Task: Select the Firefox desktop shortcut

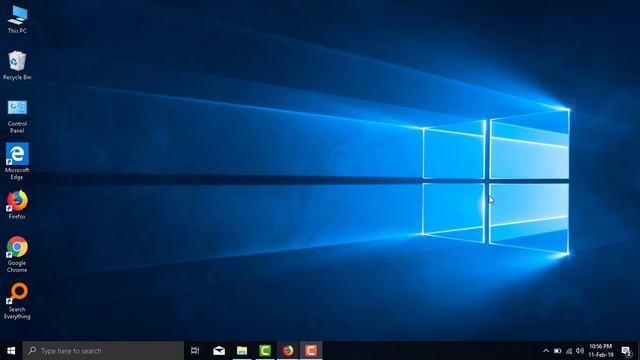Action: tap(17, 204)
